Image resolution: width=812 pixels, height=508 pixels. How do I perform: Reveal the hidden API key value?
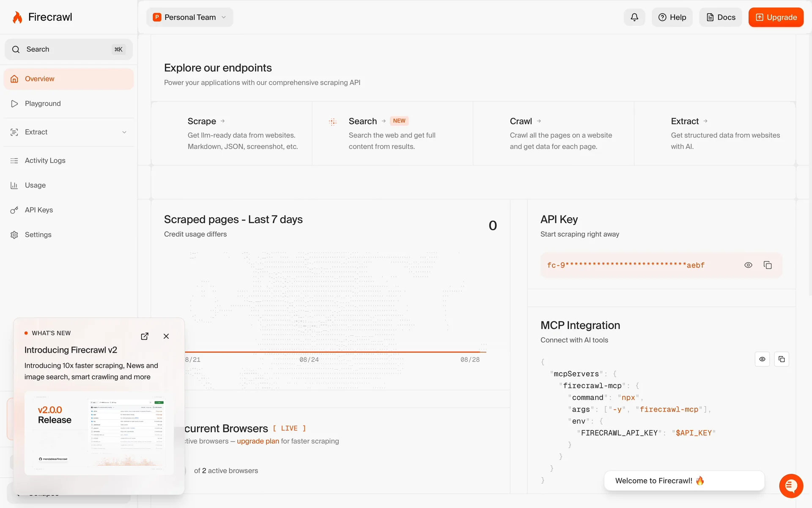click(748, 265)
